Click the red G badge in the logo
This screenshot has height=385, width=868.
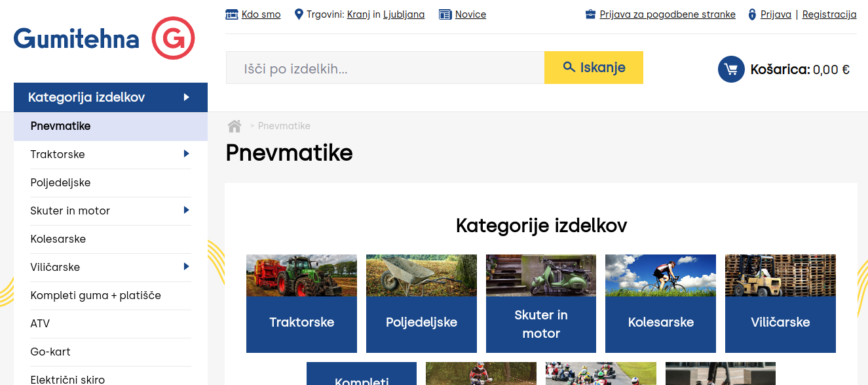[x=173, y=38]
